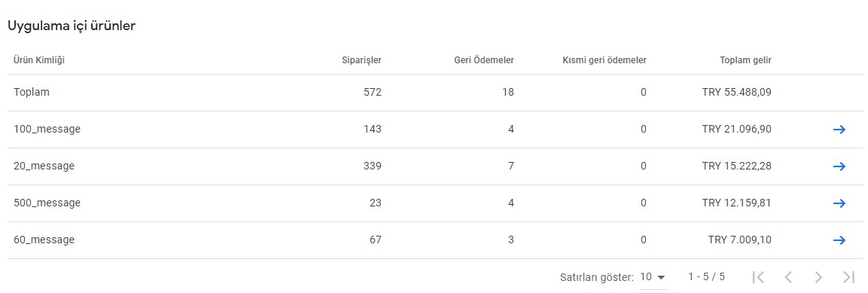Open details arrow for 100_message row
Viewport: 868px width, 293px height.
tap(839, 130)
